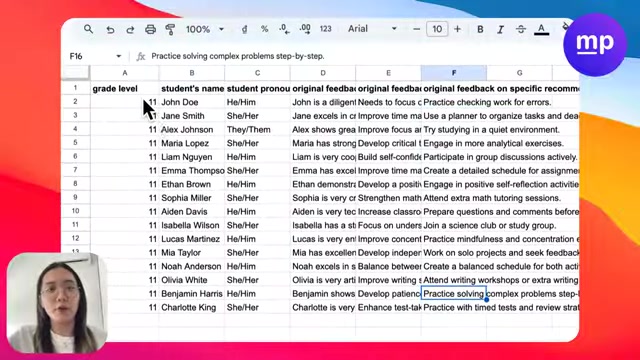Select the 'Ethan Brown' cell

(x=192, y=184)
